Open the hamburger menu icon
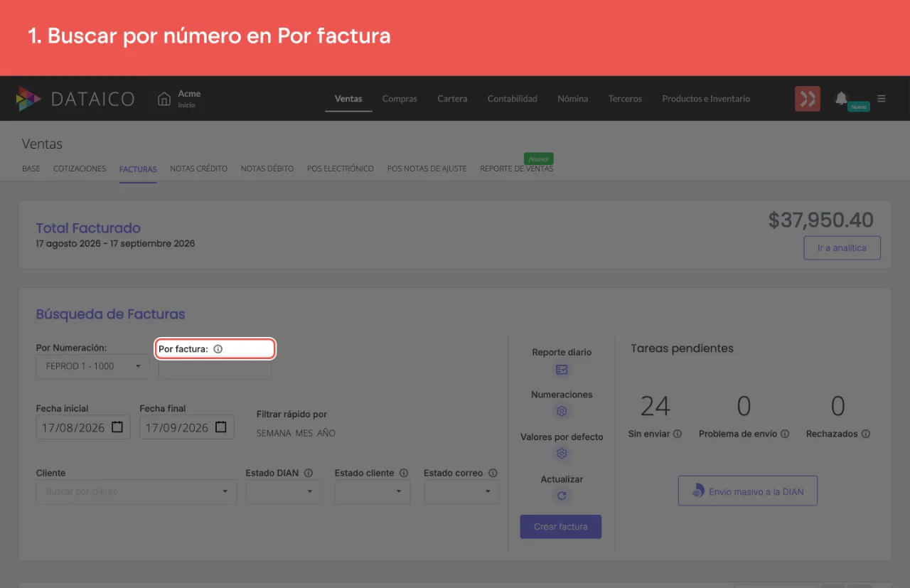910x588 pixels. (882, 98)
